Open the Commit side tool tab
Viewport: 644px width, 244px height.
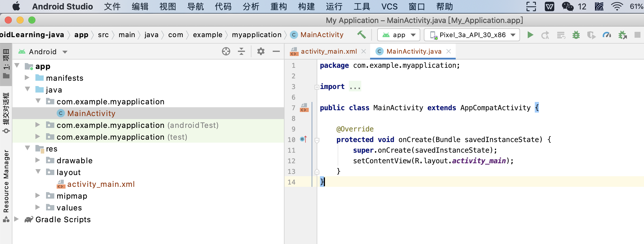pos(6,113)
